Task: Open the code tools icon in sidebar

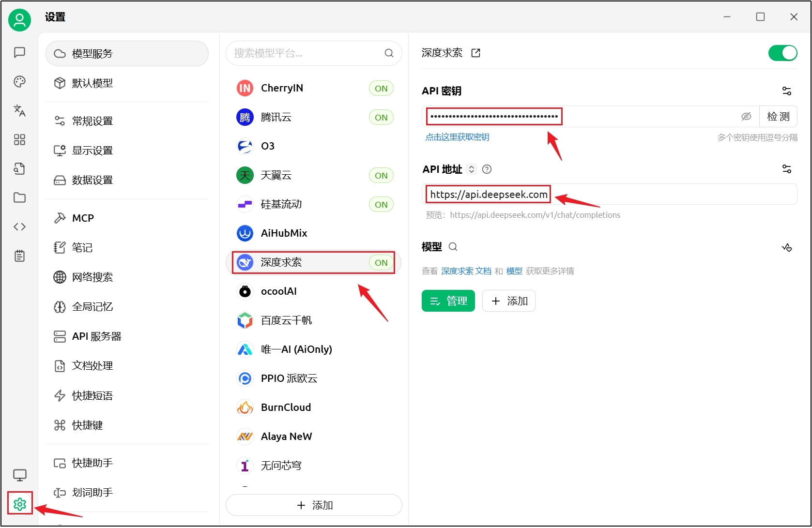Action: [x=19, y=226]
